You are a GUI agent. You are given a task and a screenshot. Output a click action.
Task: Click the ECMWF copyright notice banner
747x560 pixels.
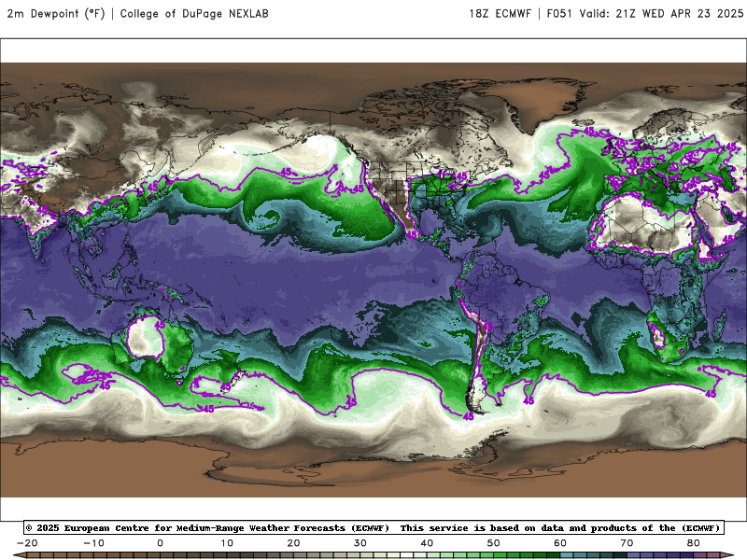pos(373,527)
